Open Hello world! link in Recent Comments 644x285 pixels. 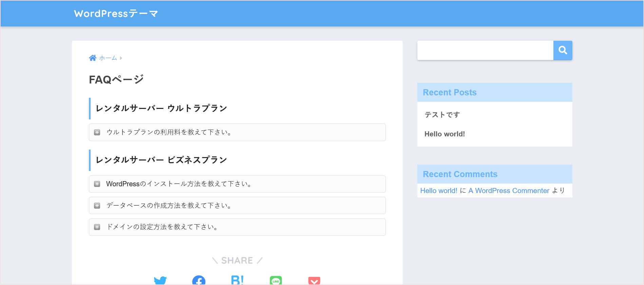tap(439, 191)
